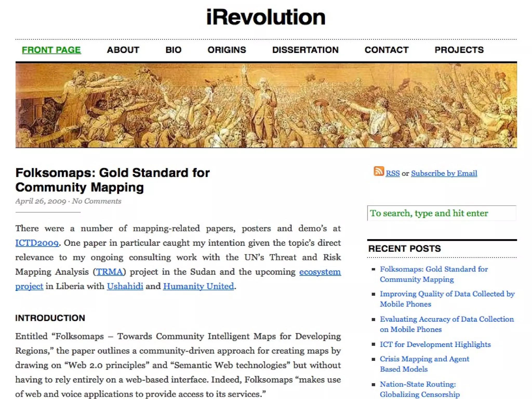Image resolution: width=532 pixels, height=399 pixels.
Task: Go to the Front Page menu item
Action: coord(51,50)
